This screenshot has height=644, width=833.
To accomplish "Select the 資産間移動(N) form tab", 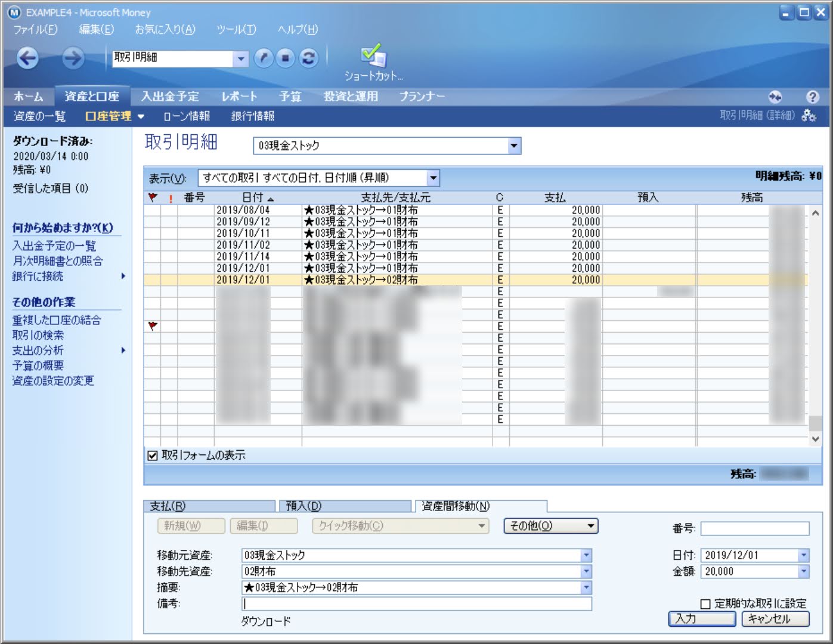I will (481, 506).
